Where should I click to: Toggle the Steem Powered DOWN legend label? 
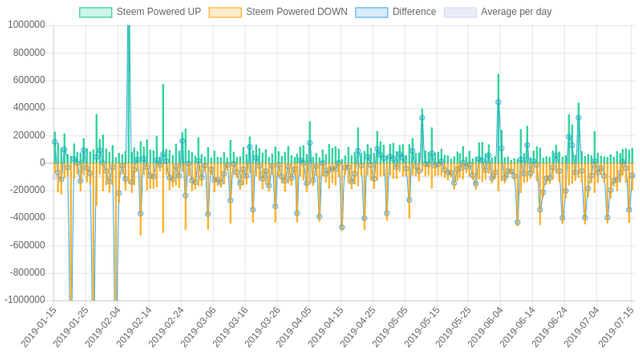click(x=297, y=12)
